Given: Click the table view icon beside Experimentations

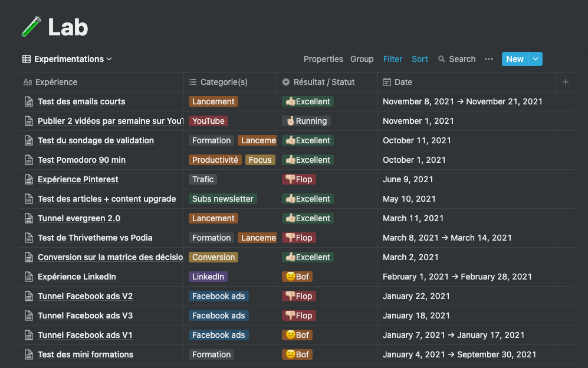Looking at the screenshot, I should pyautogui.click(x=27, y=59).
